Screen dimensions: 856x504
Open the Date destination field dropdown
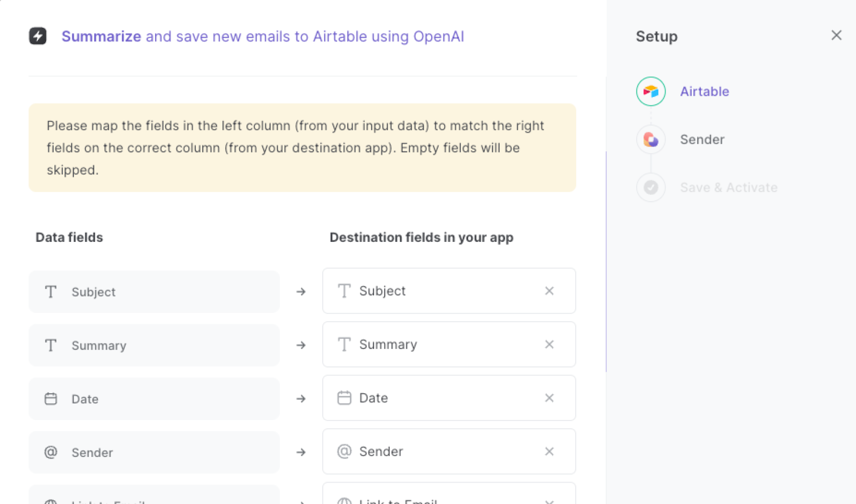(449, 398)
